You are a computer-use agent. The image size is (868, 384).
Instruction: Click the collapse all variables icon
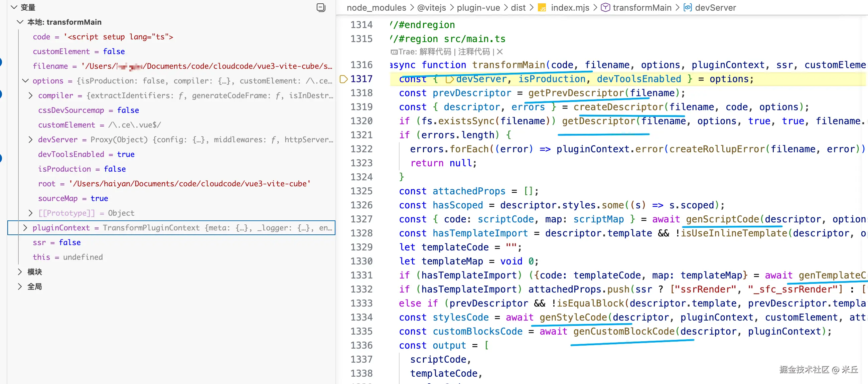(321, 7)
